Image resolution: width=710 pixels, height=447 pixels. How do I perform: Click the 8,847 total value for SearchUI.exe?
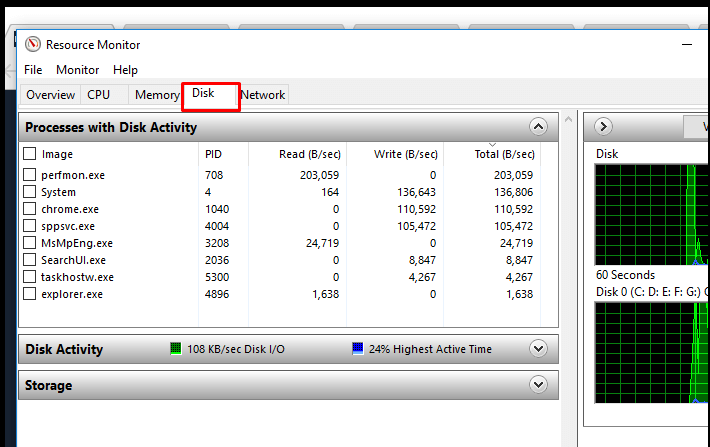pyautogui.click(x=519, y=260)
